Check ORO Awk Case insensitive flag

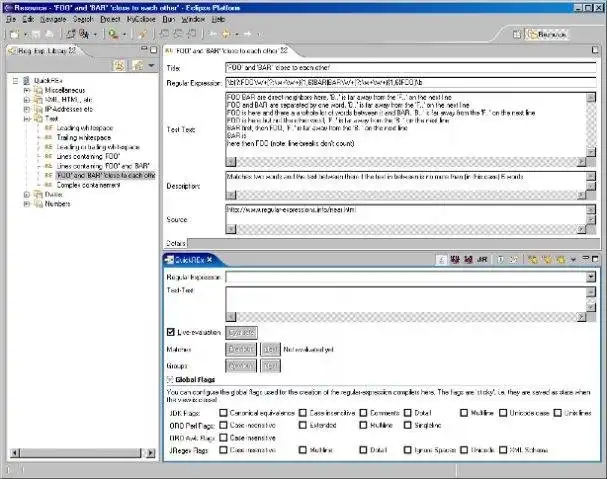coord(223,438)
